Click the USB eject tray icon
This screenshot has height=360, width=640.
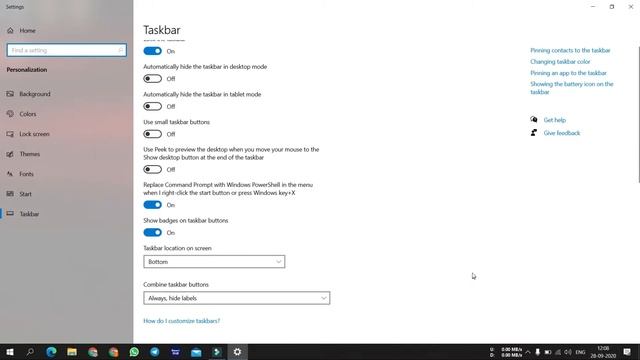click(538, 352)
